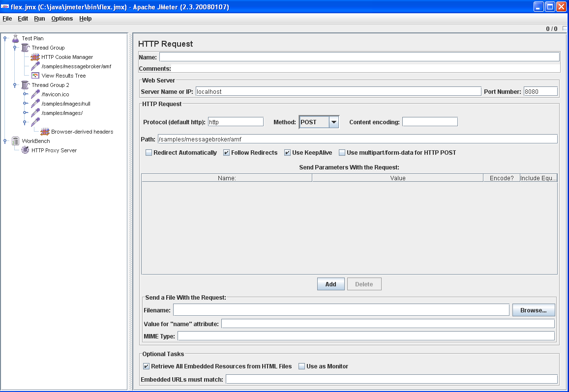Enable Redirect Automatically
The height and width of the screenshot is (392, 569).
point(149,152)
